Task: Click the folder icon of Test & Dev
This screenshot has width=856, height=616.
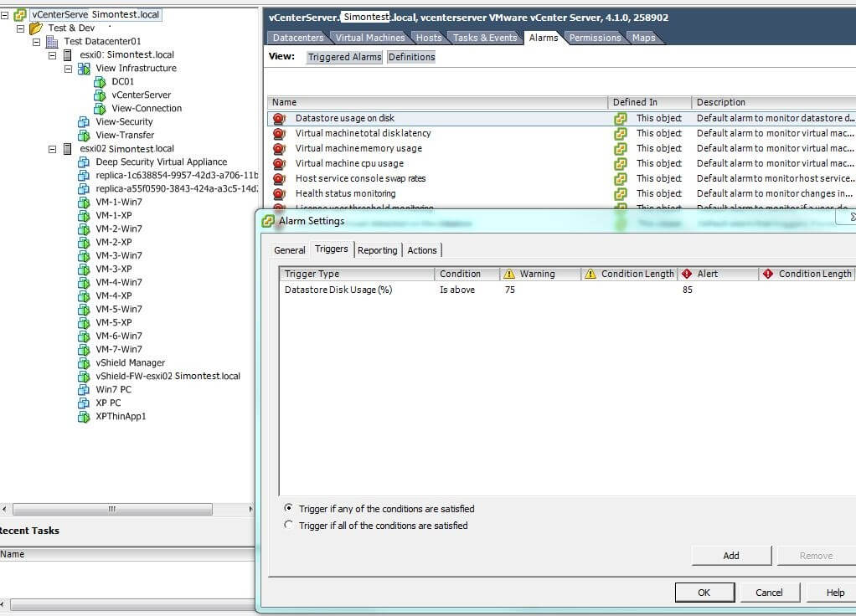Action: 36,28
